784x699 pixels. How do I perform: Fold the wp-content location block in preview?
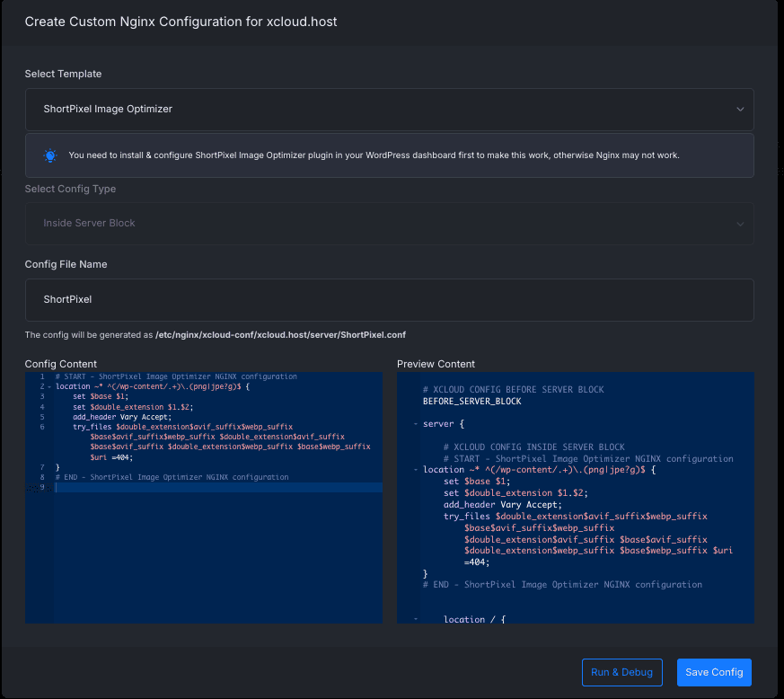pyautogui.click(x=416, y=470)
